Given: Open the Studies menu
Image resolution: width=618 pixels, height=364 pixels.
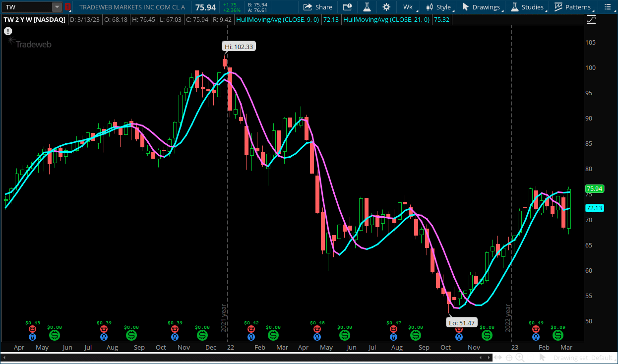Looking at the screenshot, I should [528, 7].
